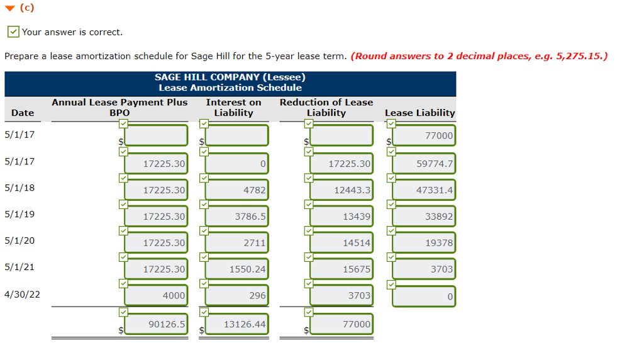Screen dimensions: 644x345
Task: Click the 'Interest on Liability' column header
Action: coord(234,107)
